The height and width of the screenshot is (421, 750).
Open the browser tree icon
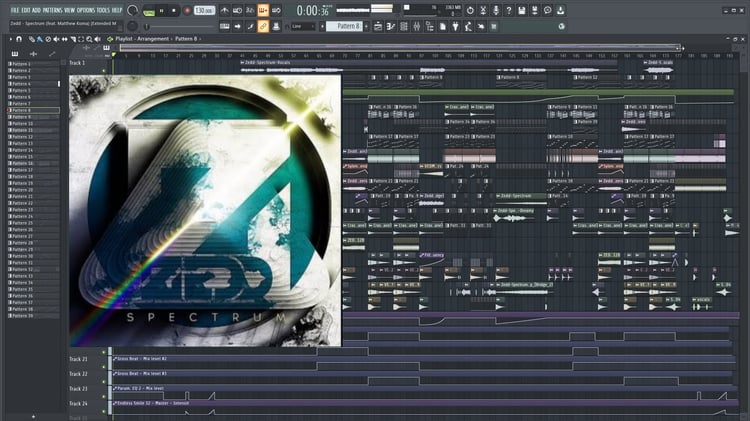coord(430,26)
